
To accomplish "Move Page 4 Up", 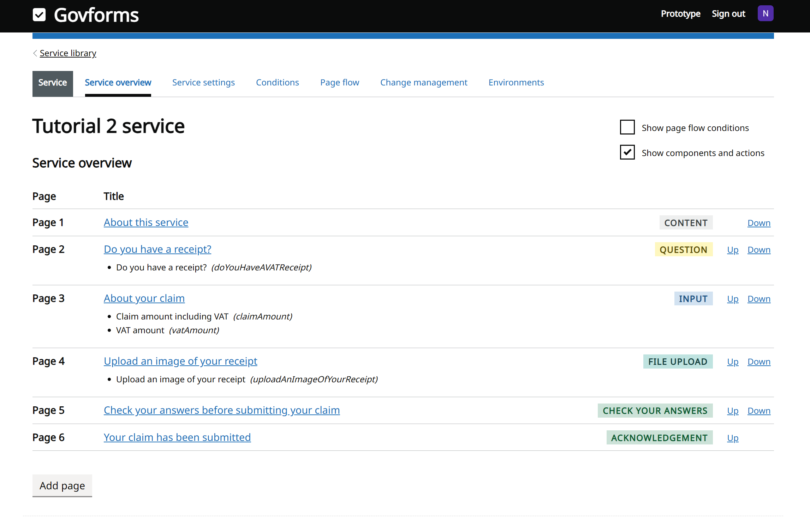I will point(733,362).
